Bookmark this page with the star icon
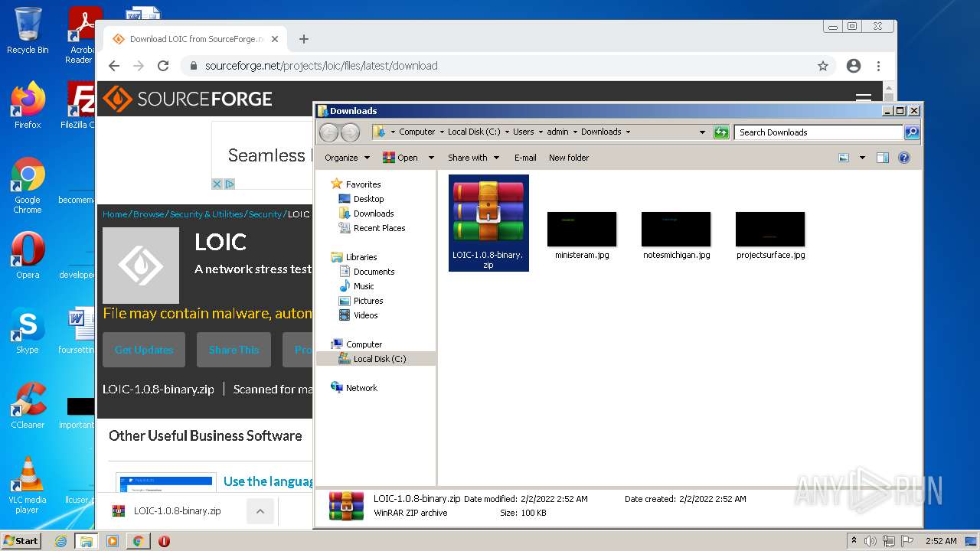980x551 pixels. pyautogui.click(x=823, y=66)
